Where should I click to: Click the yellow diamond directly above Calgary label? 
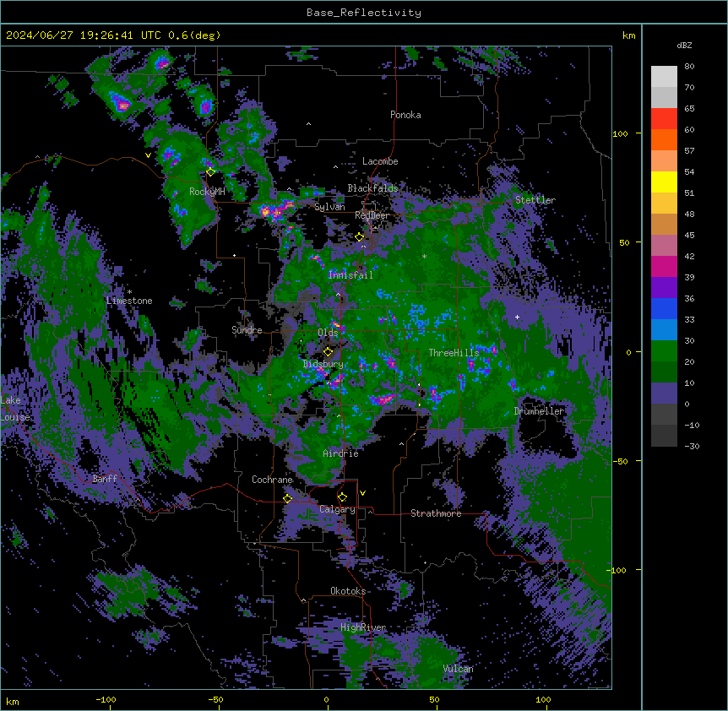[x=342, y=497]
